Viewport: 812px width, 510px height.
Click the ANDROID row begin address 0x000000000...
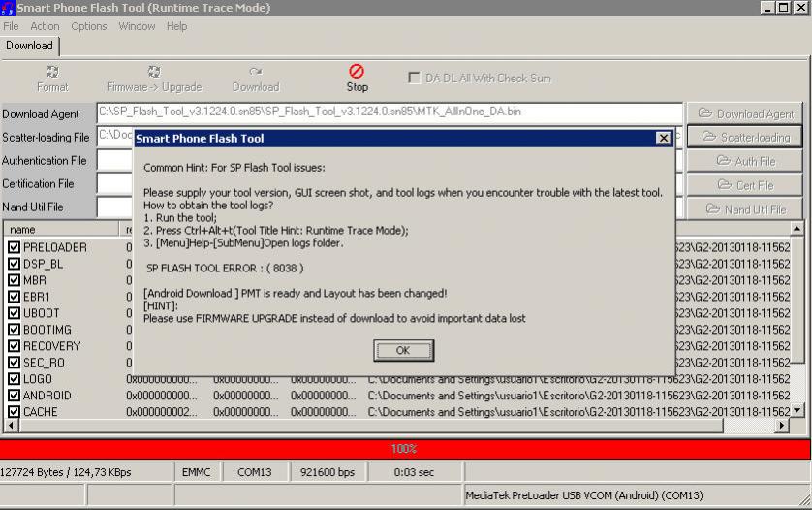161,396
